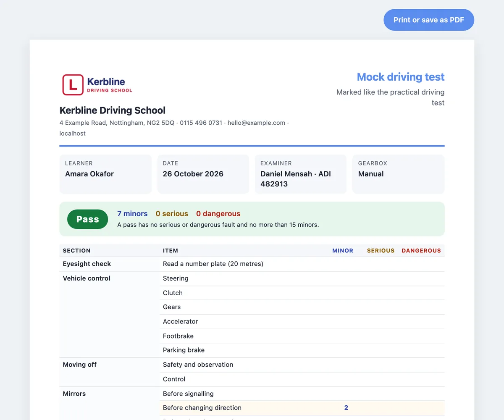
Task: Select the Kerbline Driving School heading
Action: (113, 110)
